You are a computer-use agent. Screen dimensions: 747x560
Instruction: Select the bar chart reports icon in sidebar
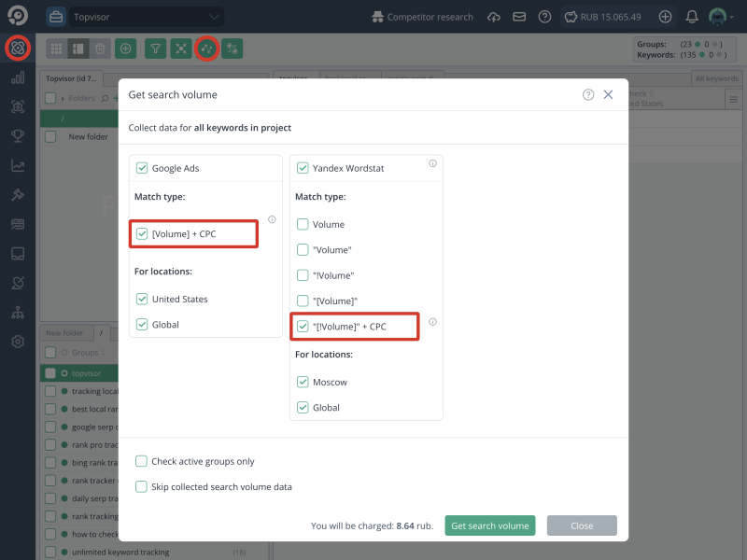[18, 76]
